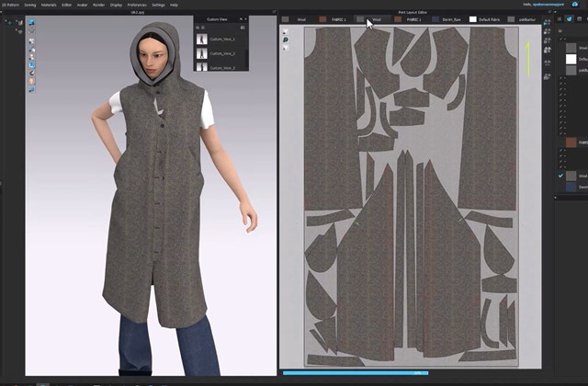The width and height of the screenshot is (588, 386).
Task: Select Custom_View_1 thumbnail
Action: coord(203,37)
